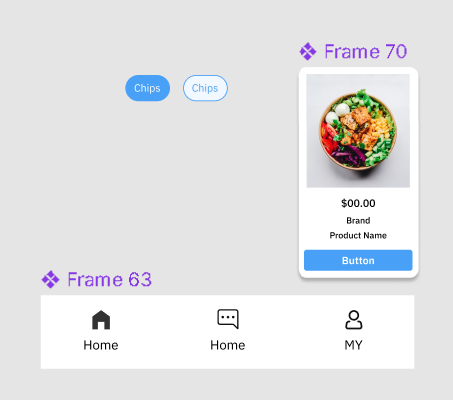Screen dimensions: 453x400
Task: Click the salad bowl product image
Action: point(358,131)
